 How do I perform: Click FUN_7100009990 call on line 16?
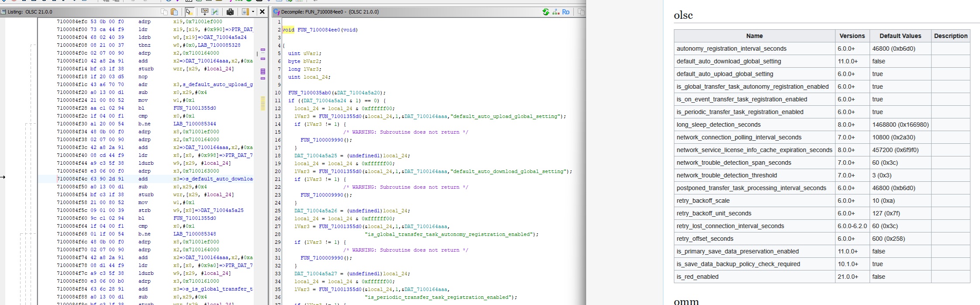tap(322, 140)
